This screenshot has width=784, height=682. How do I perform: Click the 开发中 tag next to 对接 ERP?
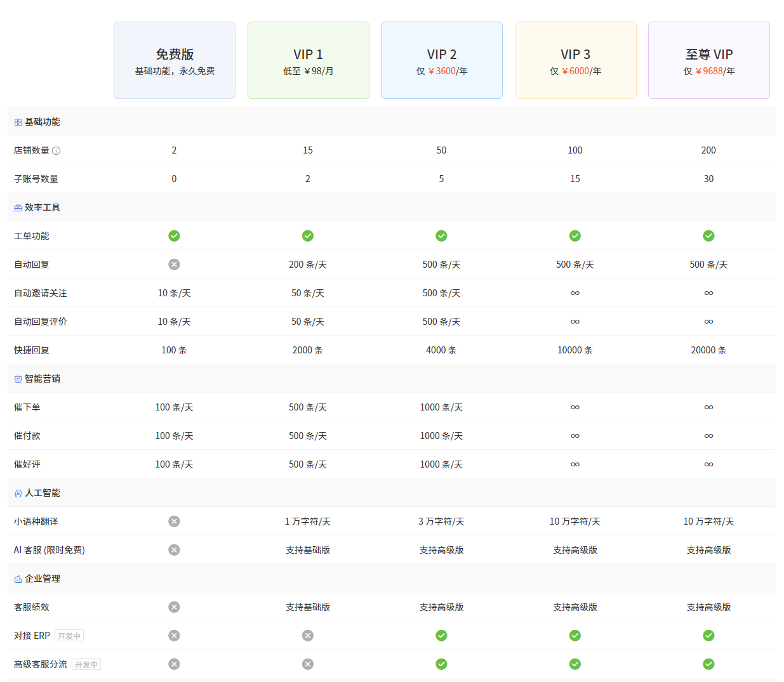click(69, 636)
